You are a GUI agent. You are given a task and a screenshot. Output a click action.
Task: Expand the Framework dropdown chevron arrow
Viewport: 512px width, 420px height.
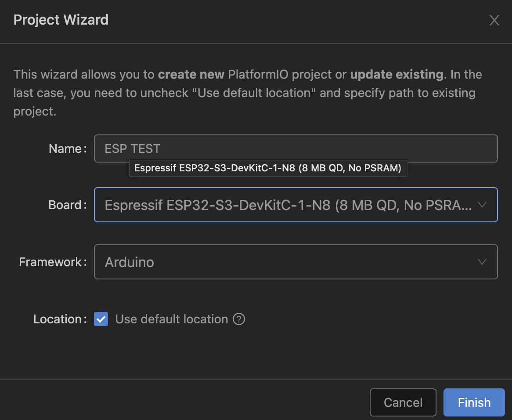coord(482,262)
